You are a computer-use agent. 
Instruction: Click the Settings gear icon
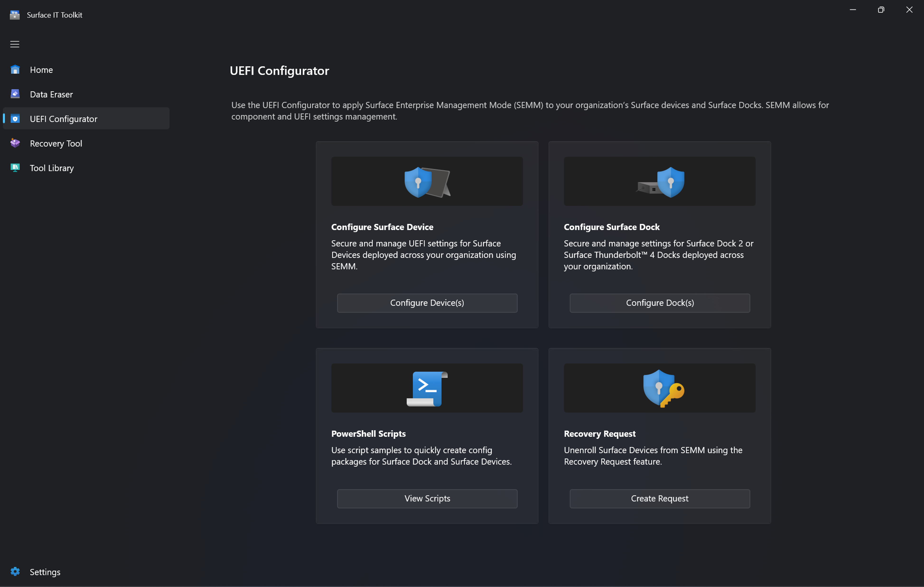[x=15, y=571]
